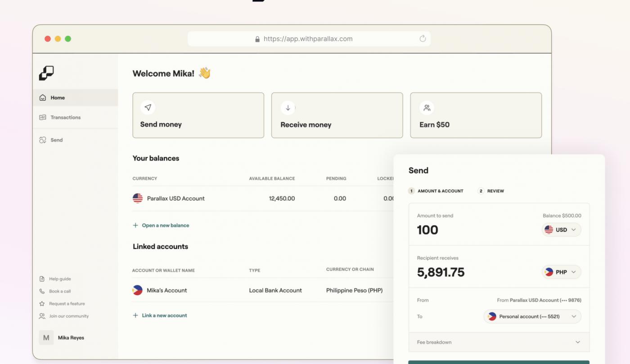Open the PHP currency dropdown in Send panel
Image resolution: width=630 pixels, height=364 pixels.
click(562, 272)
